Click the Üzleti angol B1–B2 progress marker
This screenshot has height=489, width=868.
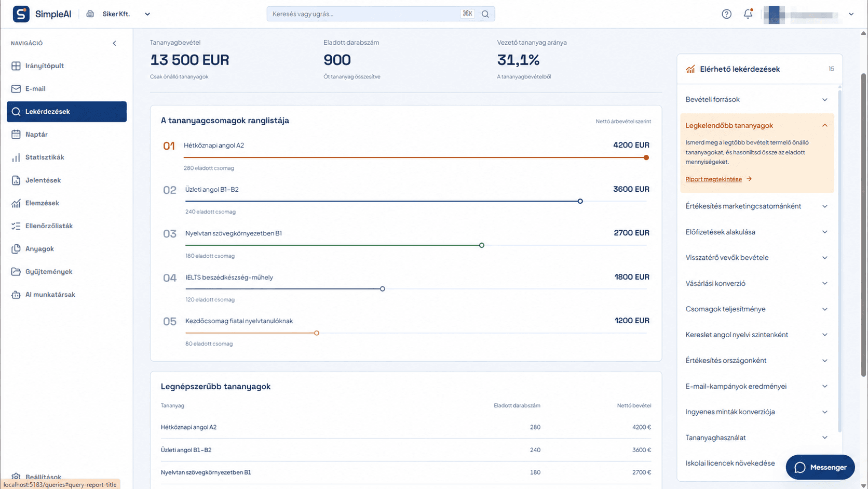pyautogui.click(x=580, y=202)
